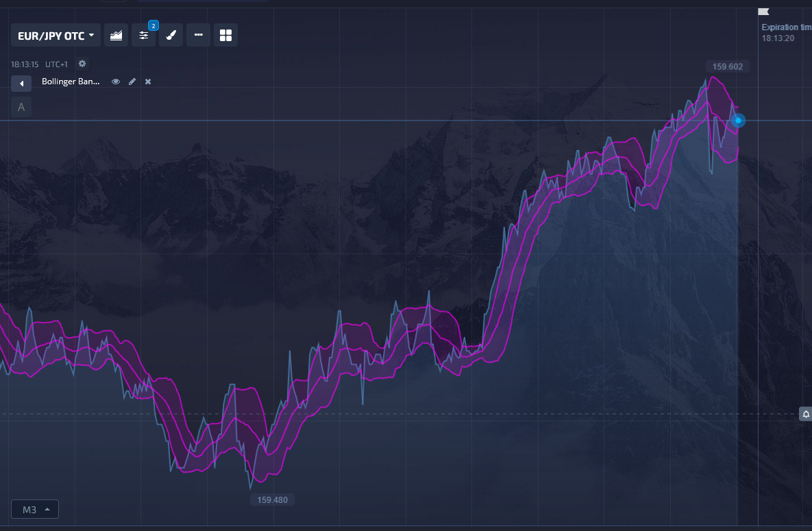Click the price alert bell icon
Image resolution: width=812 pixels, height=531 pixels.
tap(806, 414)
